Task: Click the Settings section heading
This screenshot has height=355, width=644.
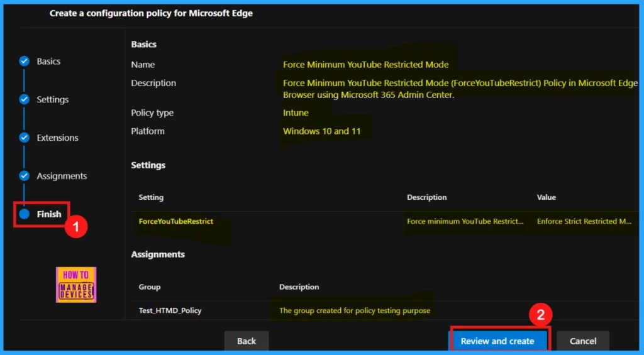Action: coord(148,165)
